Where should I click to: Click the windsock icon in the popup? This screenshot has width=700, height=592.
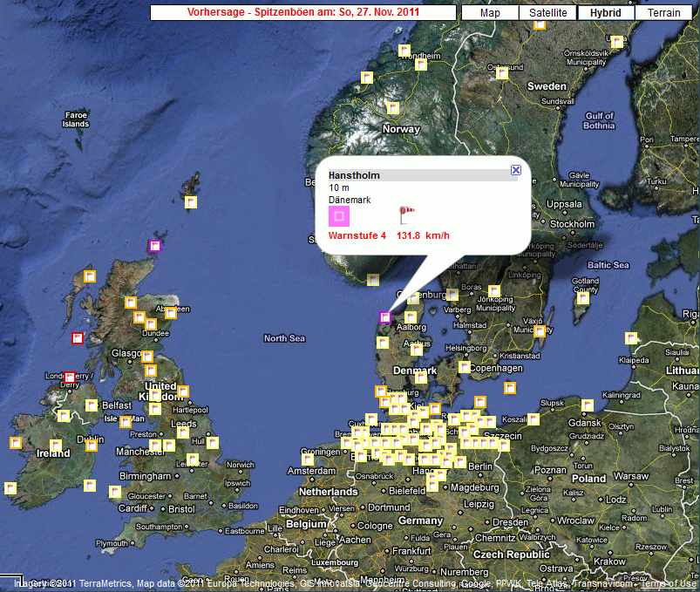coord(406,214)
